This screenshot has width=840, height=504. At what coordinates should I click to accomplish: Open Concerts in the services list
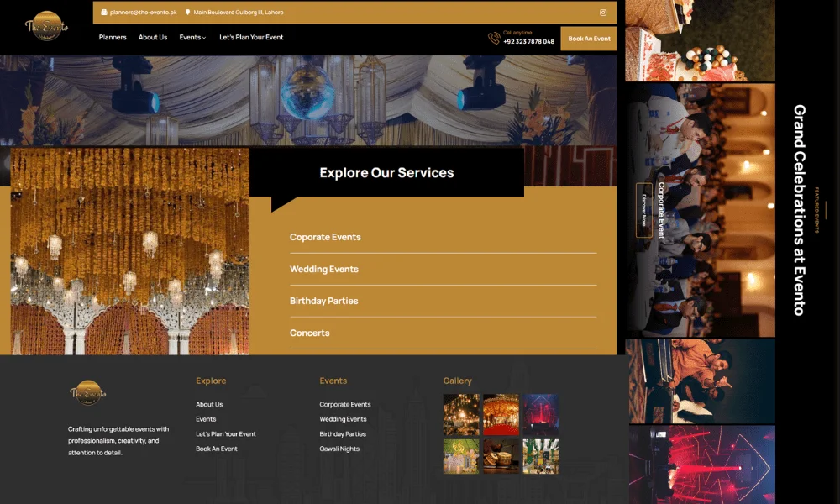click(x=310, y=333)
